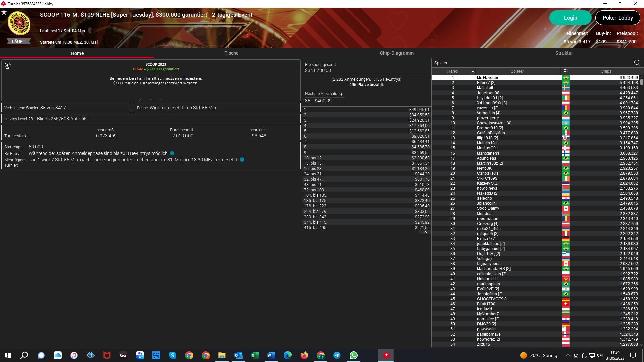Click the favorite star icon near tournament logo
The width and height of the screenshot is (644, 362).
click(4, 12)
